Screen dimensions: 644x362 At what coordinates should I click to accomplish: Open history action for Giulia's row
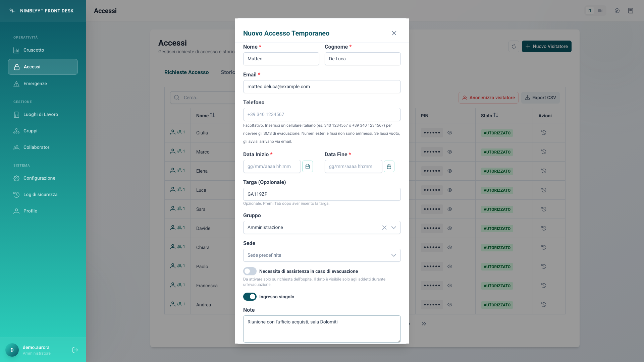tap(544, 133)
